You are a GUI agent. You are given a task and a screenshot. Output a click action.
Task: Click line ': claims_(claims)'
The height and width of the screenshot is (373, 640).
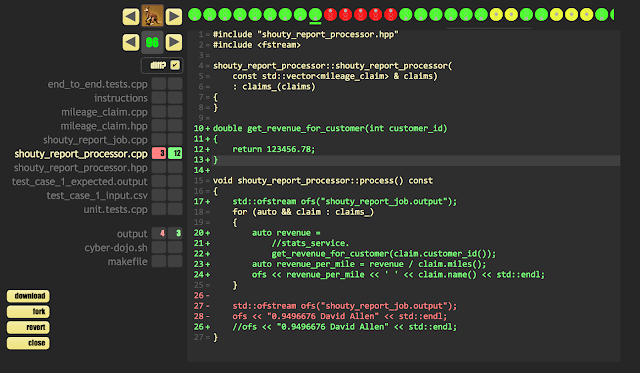273,87
